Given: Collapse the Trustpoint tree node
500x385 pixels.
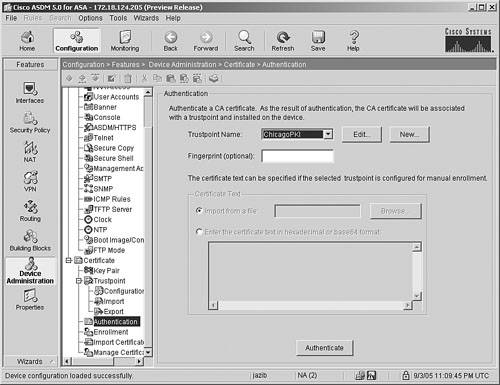Looking at the screenshot, I should point(79,281).
